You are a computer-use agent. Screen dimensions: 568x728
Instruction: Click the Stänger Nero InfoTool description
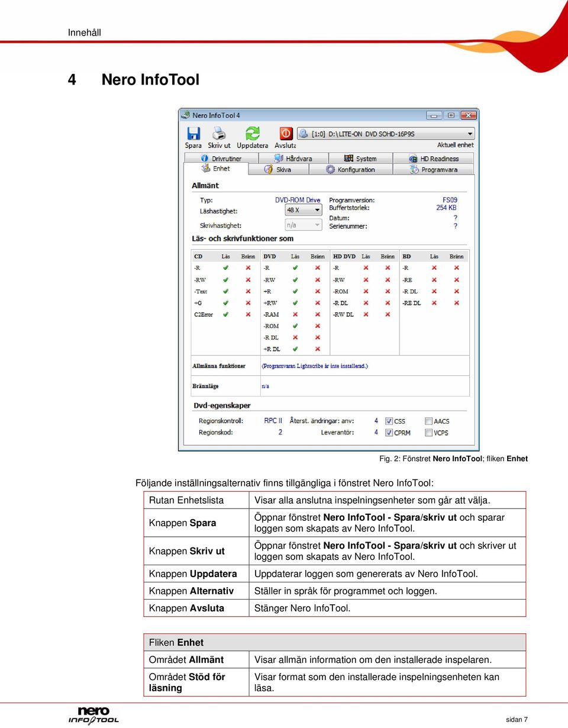(x=302, y=608)
